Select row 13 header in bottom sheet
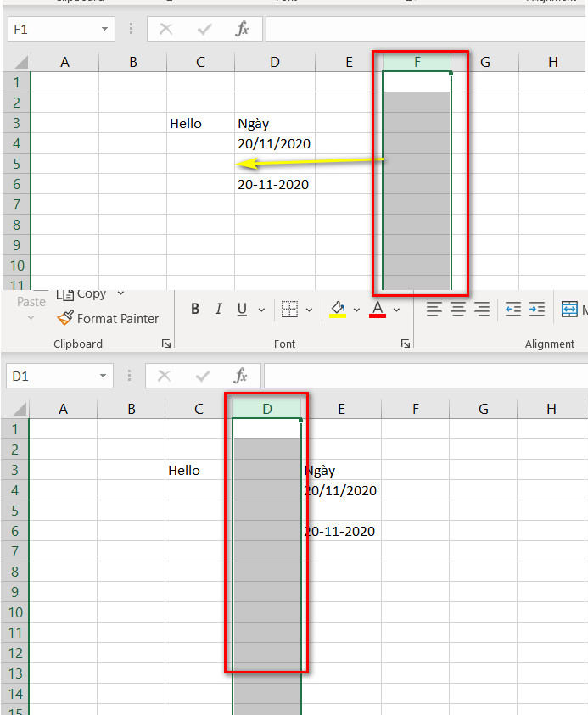Screen dimensions: 588x715 15,673
